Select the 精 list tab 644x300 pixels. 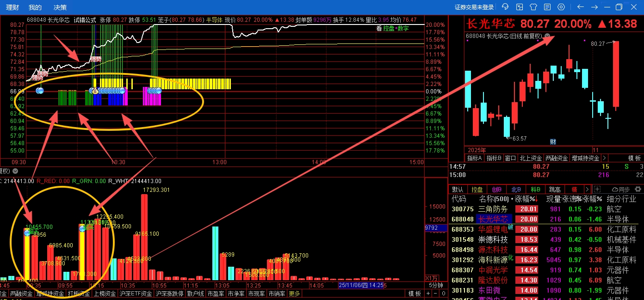pyautogui.click(x=574, y=190)
